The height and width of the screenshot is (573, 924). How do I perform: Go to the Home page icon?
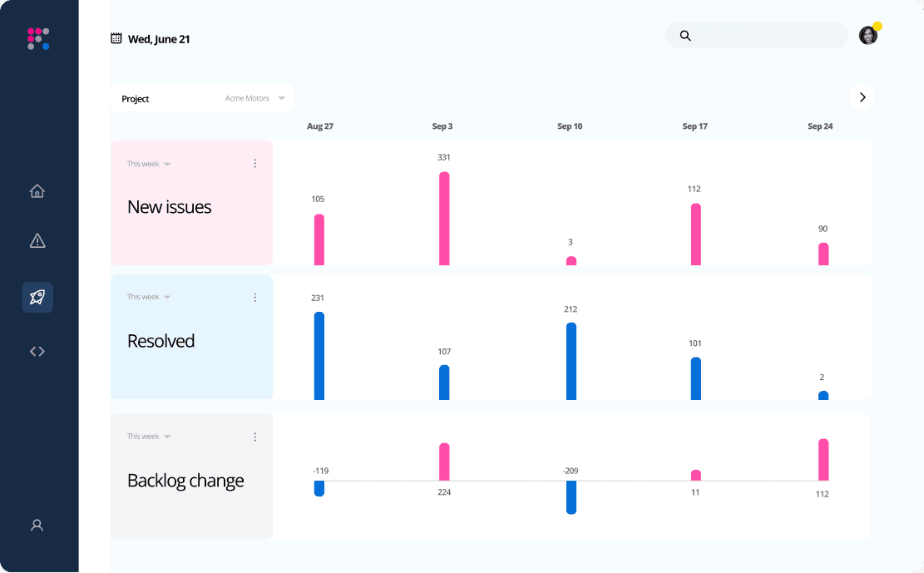click(37, 191)
